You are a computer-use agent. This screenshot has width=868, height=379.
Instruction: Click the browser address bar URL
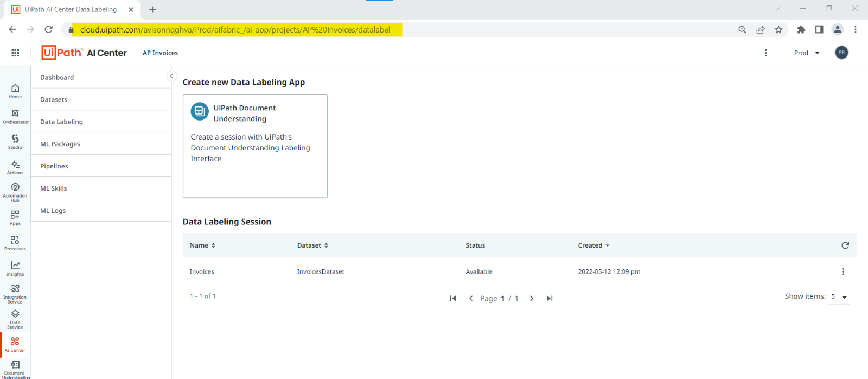click(235, 29)
